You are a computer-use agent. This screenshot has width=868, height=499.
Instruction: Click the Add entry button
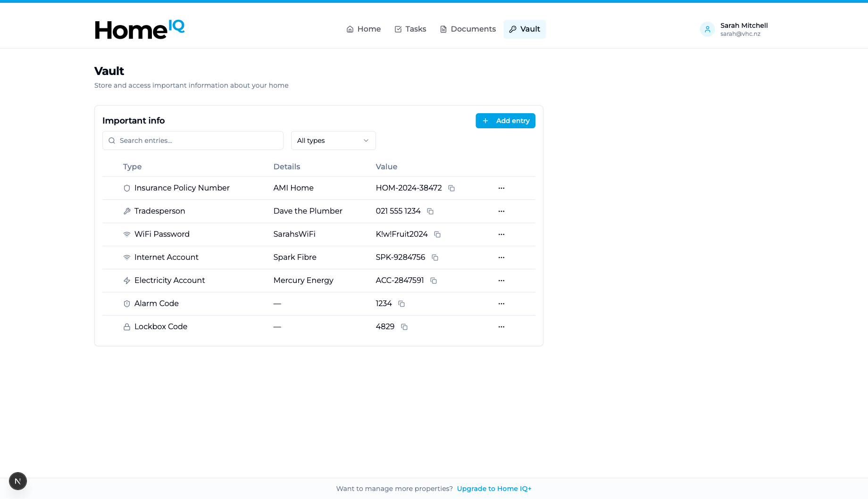[x=505, y=121]
